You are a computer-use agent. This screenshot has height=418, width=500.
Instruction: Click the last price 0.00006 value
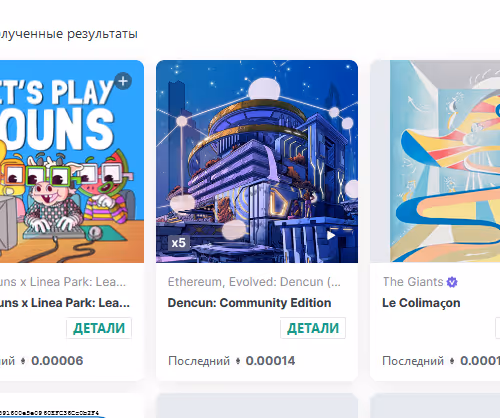point(57,361)
